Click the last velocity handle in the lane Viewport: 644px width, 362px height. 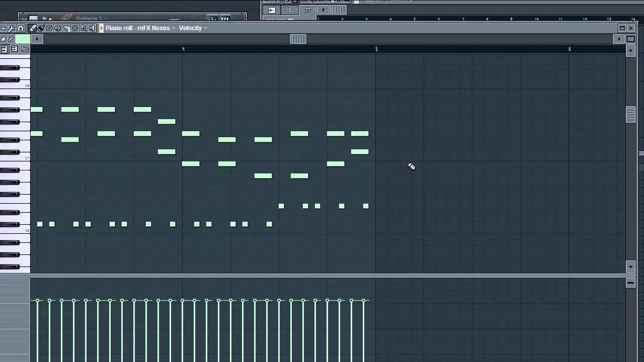coord(364,301)
